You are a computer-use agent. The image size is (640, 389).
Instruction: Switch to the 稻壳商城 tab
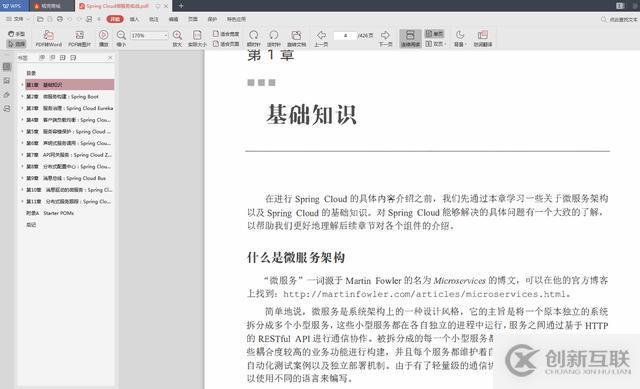tap(51, 6)
